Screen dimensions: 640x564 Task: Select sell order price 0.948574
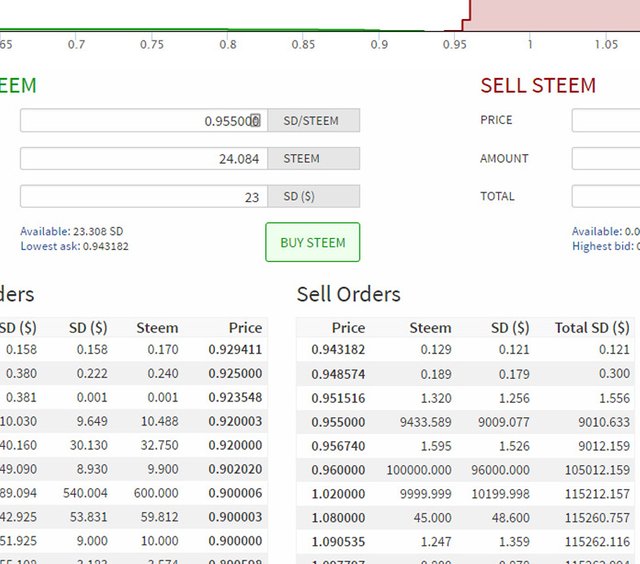(x=338, y=374)
